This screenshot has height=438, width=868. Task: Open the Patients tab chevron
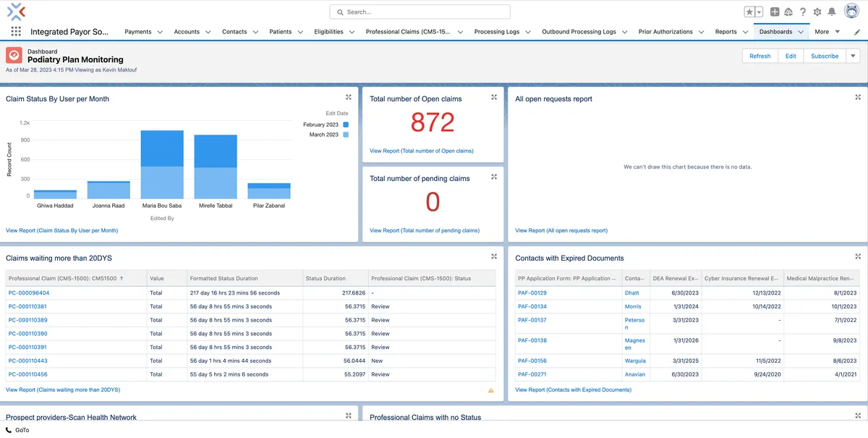(300, 32)
